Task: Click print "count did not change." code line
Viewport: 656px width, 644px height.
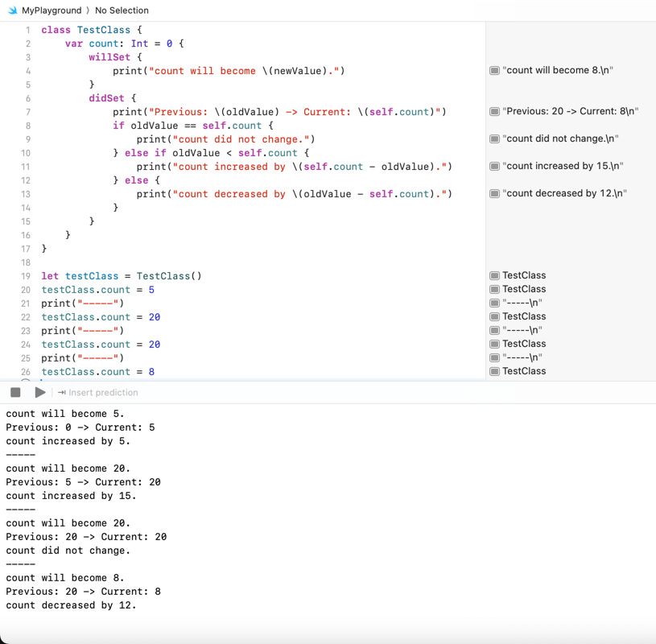Action: pyautogui.click(x=226, y=139)
